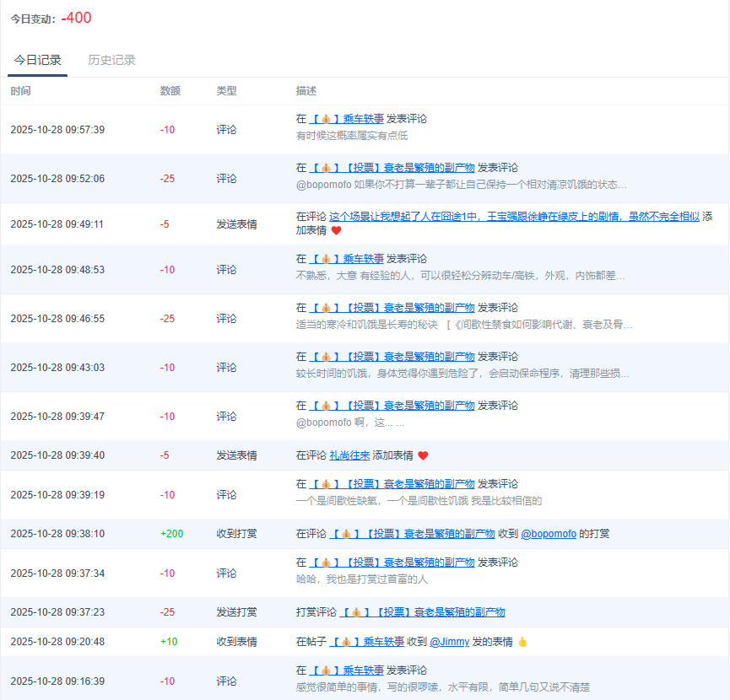Click the money bag icon in the 09:37:23 打赏 row
This screenshot has width=730, height=700.
[356, 612]
